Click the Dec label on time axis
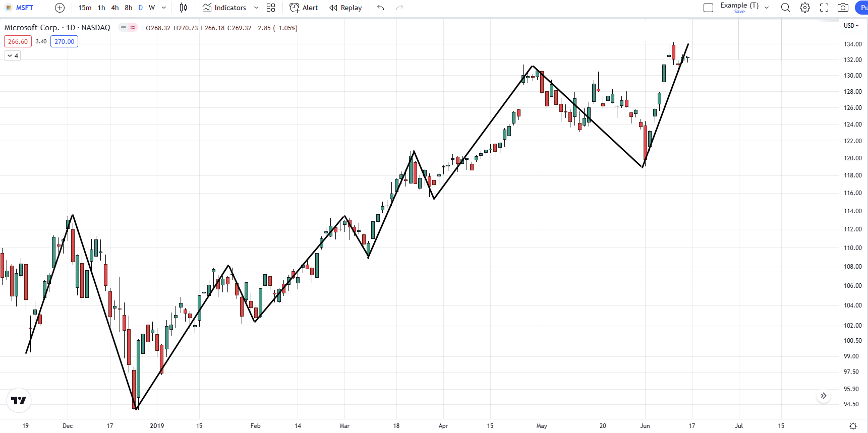This screenshot has height=433, width=868. [x=68, y=426]
